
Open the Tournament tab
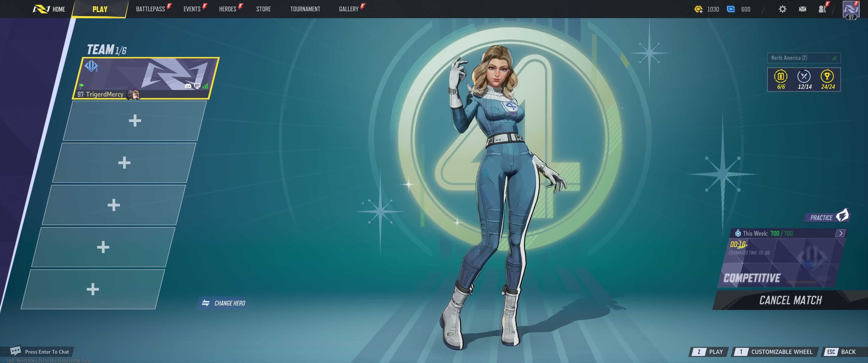pos(305,9)
